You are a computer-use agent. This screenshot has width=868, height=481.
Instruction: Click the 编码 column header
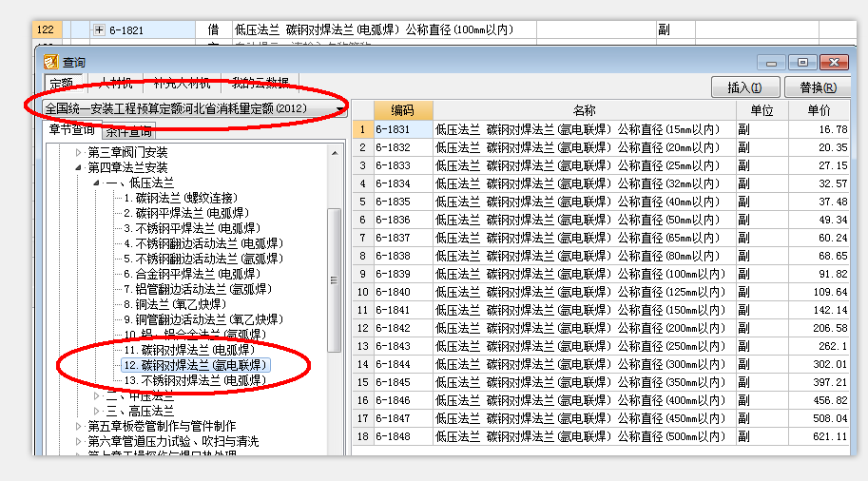403,110
